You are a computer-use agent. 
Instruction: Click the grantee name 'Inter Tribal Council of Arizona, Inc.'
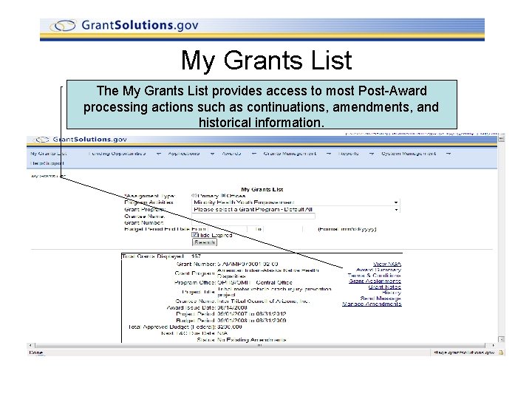click(x=263, y=301)
